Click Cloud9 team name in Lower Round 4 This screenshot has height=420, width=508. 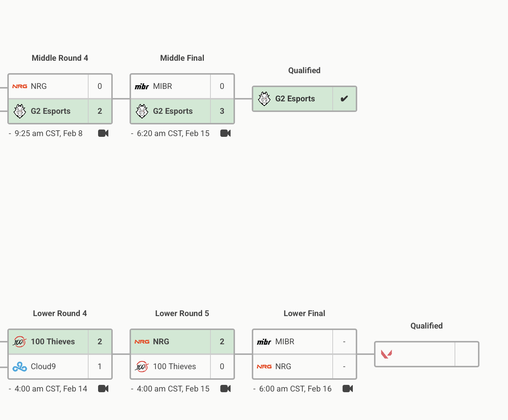[x=43, y=367]
